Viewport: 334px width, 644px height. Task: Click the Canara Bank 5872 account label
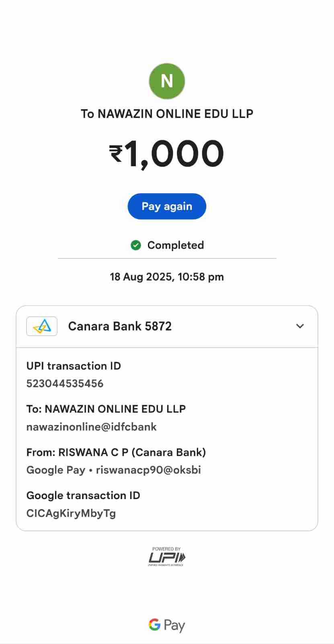point(120,326)
